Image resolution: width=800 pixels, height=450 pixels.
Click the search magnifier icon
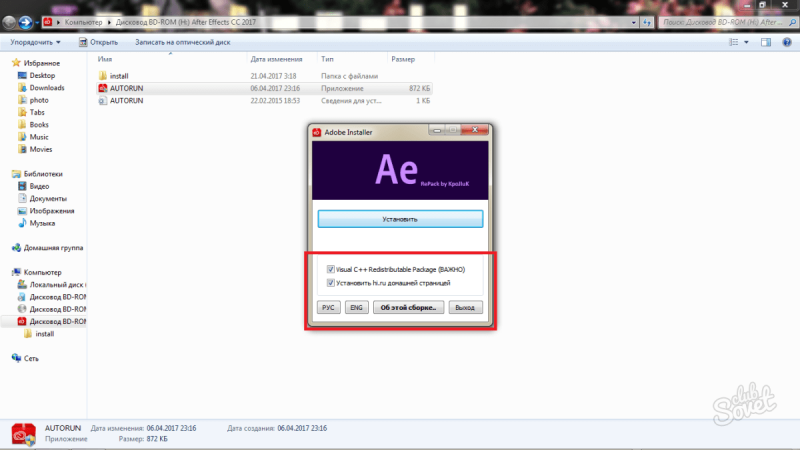[x=792, y=22]
